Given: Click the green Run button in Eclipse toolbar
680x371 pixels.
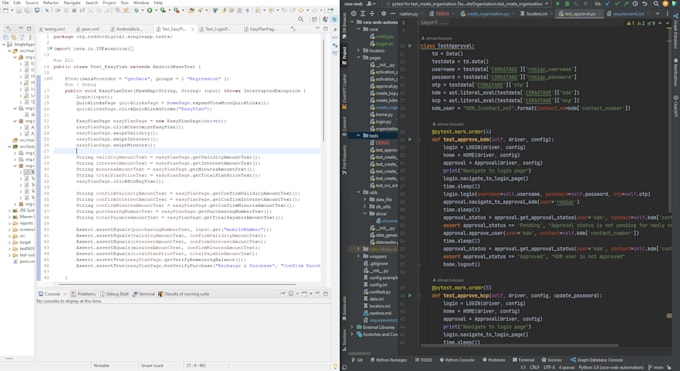Looking at the screenshot, I should pos(150,10).
